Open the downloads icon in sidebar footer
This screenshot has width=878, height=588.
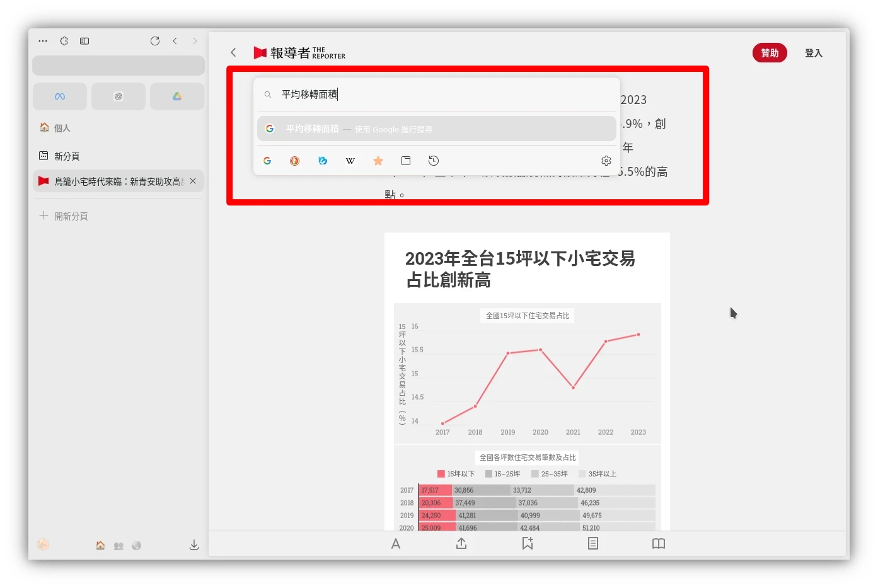click(x=194, y=545)
